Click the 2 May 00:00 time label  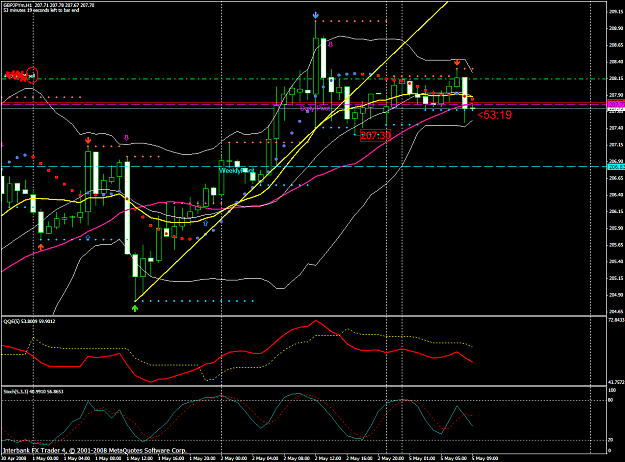234,458
